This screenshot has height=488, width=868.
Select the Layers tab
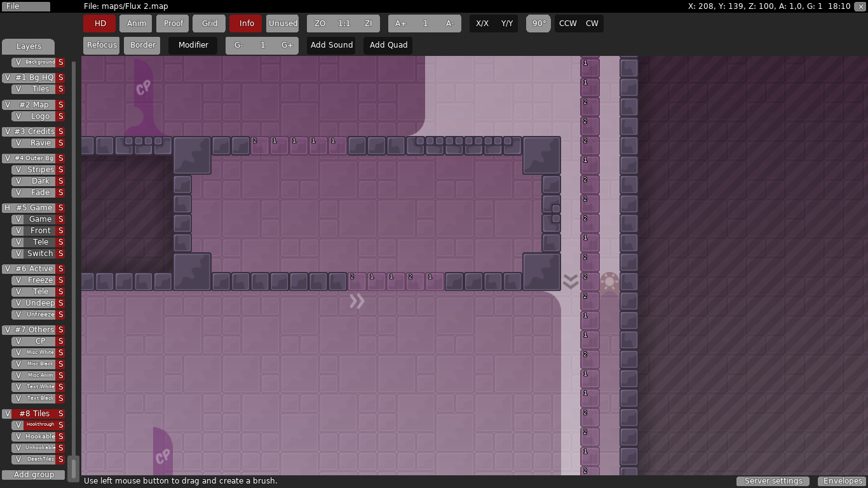[29, 46]
